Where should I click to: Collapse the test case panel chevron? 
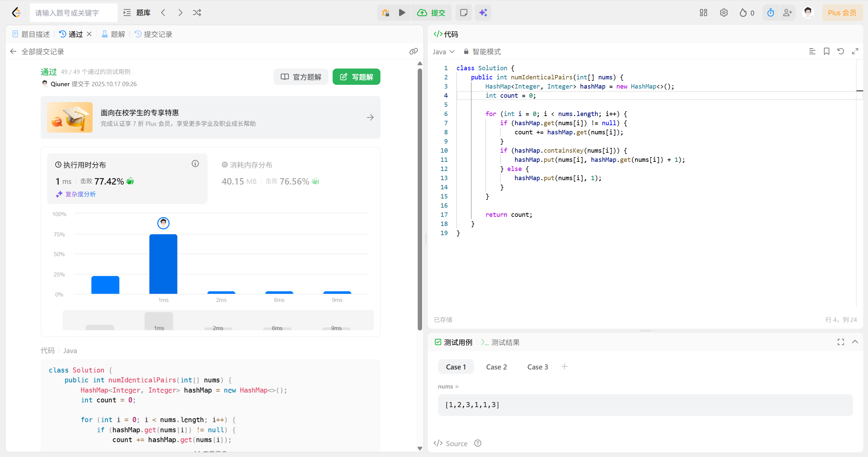pyautogui.click(x=855, y=342)
